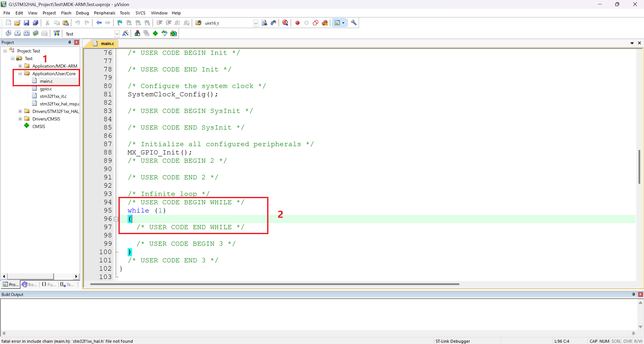Click Manage Run-Time Environment green diamond icon

(x=155, y=33)
